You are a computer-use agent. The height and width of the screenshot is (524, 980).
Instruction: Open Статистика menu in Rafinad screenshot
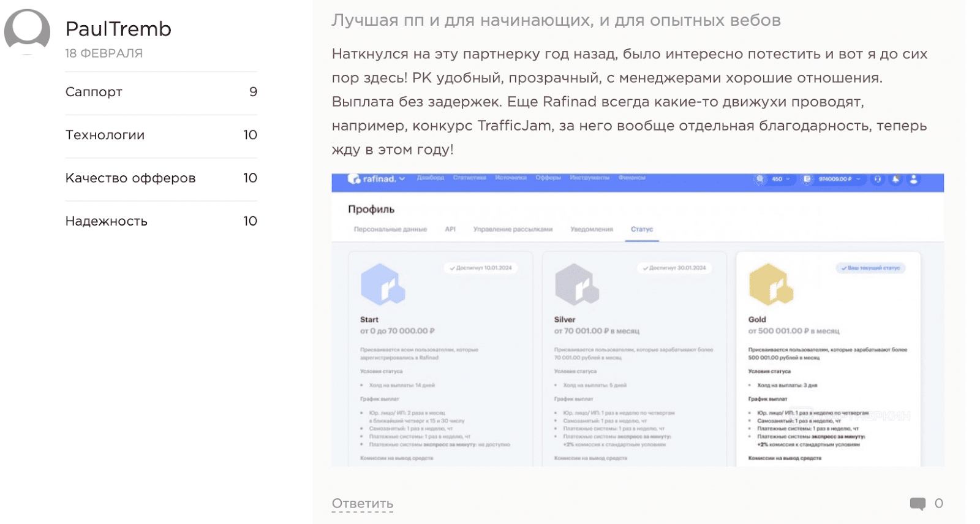coord(470,178)
